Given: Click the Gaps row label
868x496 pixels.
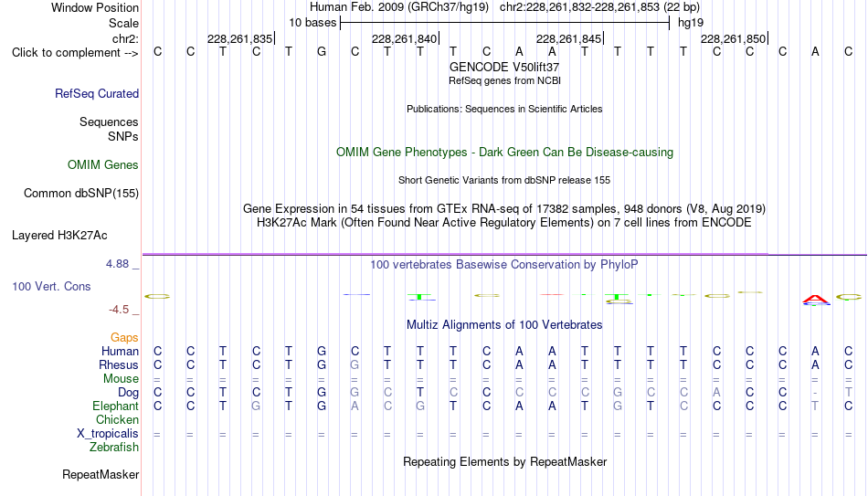Looking at the screenshot, I should tap(124, 338).
